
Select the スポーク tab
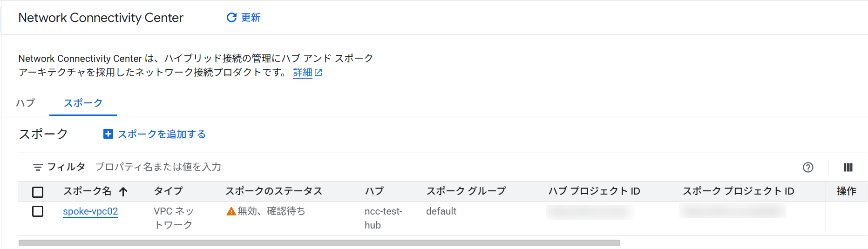tap(83, 103)
